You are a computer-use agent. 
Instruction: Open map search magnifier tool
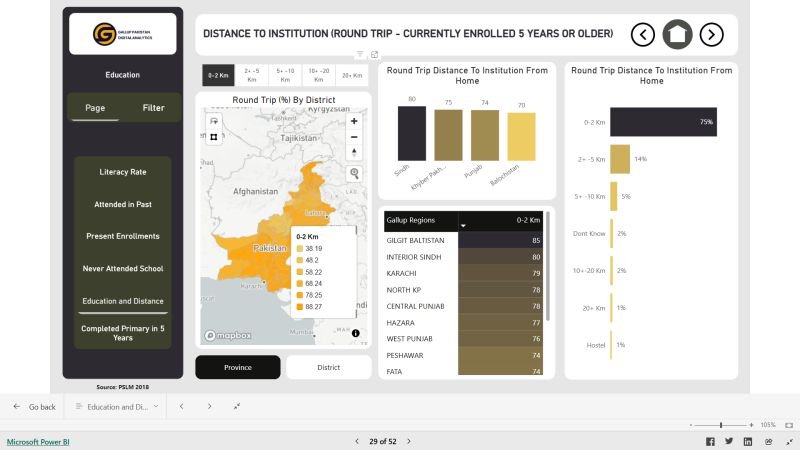[354, 173]
